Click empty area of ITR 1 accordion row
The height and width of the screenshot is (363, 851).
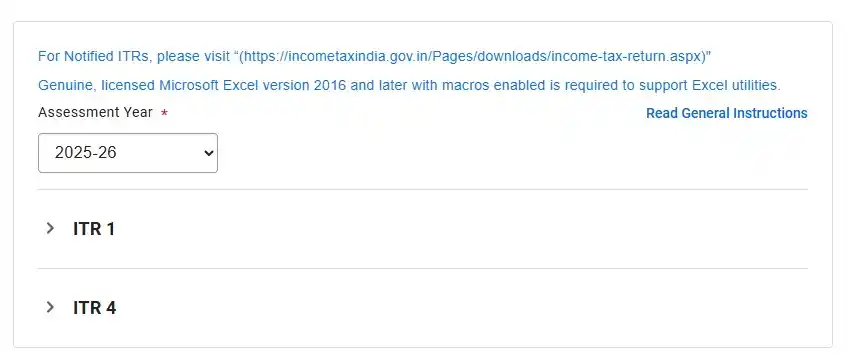(461, 229)
